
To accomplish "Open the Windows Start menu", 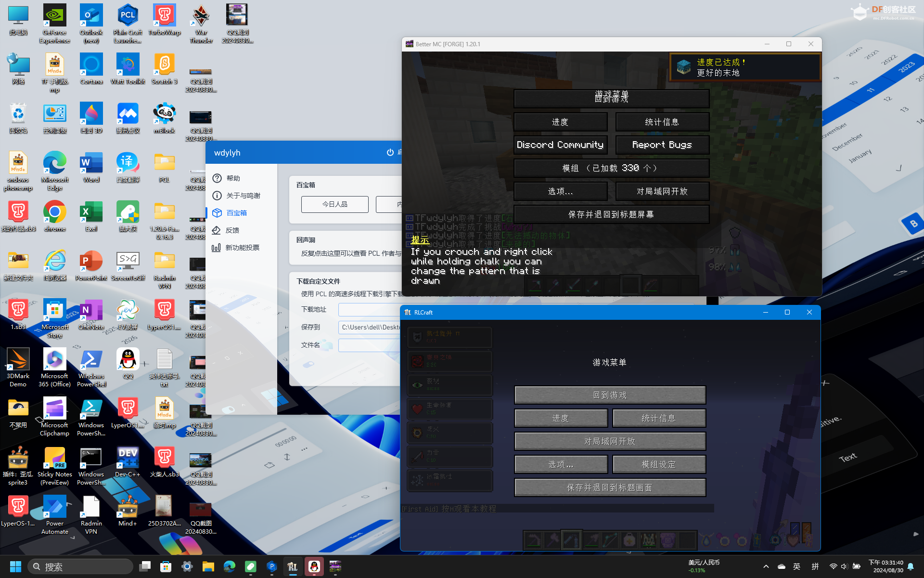I will (x=15, y=566).
